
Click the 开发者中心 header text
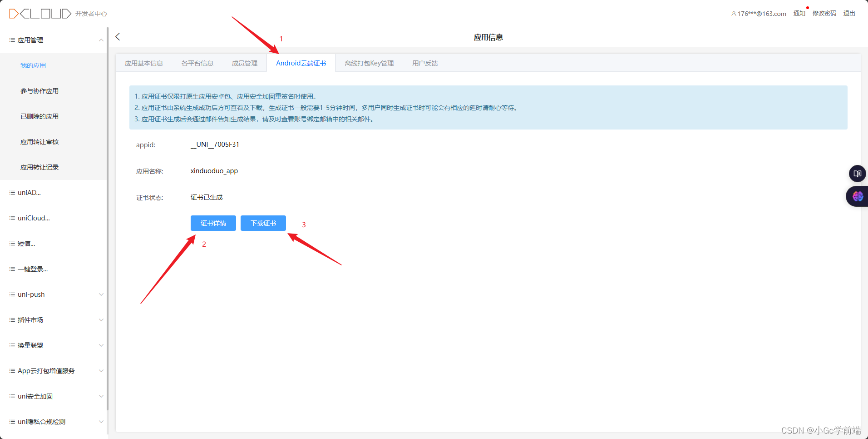click(x=91, y=14)
